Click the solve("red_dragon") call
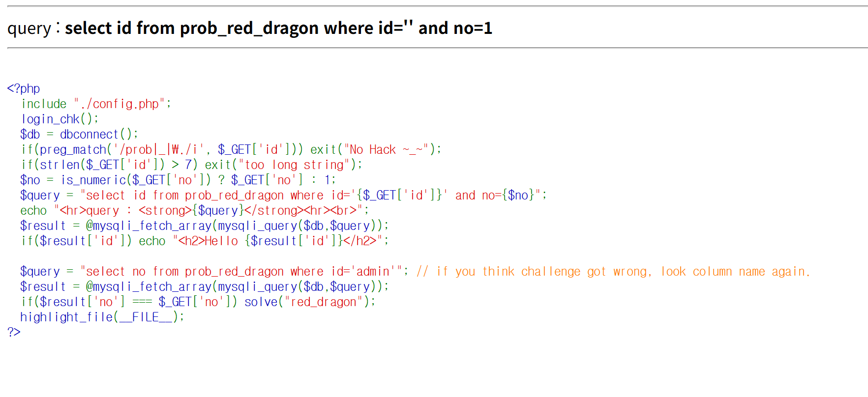This screenshot has width=868, height=397. coord(310,302)
